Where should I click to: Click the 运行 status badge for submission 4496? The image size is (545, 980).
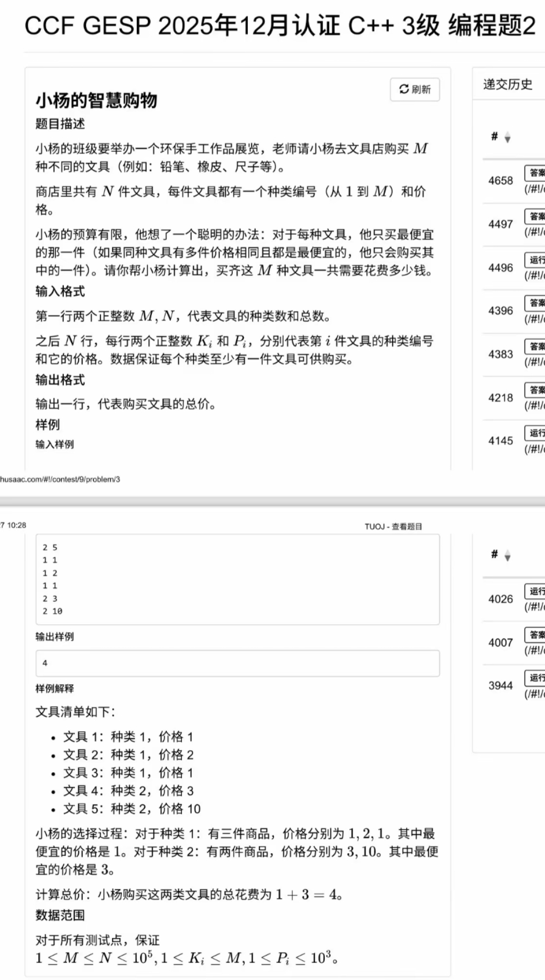536,260
